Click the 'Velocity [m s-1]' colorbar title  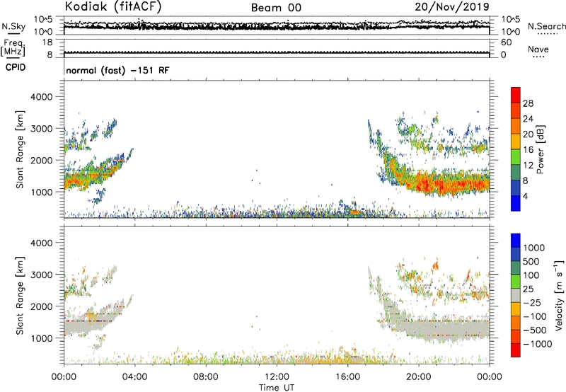(x=559, y=295)
